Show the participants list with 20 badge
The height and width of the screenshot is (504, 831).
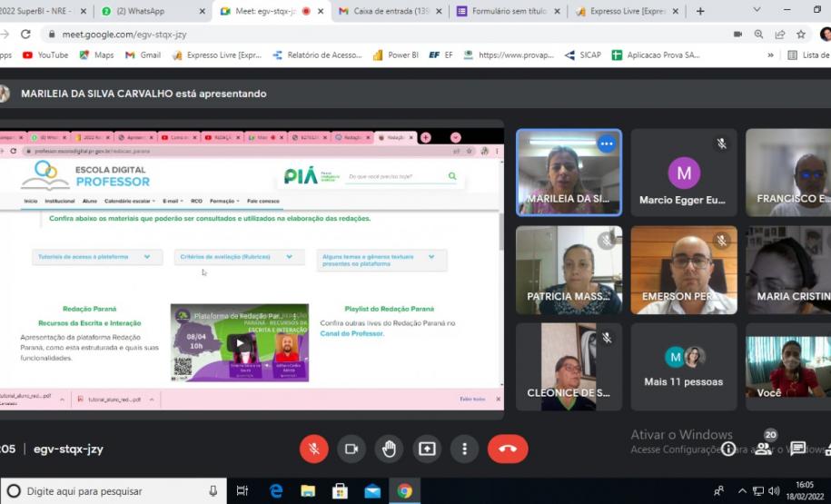click(764, 448)
